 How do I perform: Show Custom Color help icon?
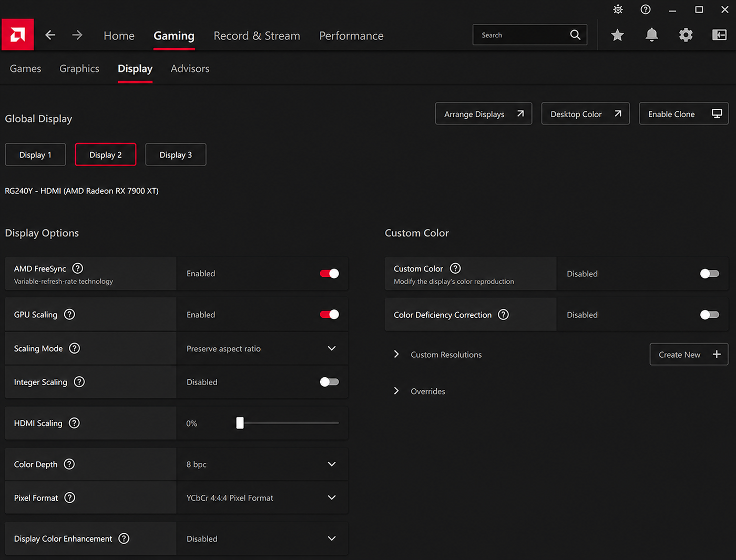coord(456,268)
